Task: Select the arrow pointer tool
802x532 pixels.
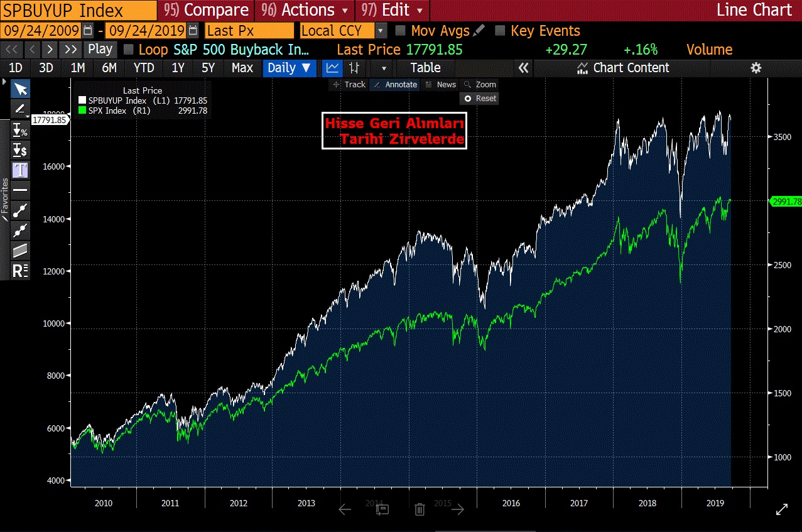Action: click(21, 89)
